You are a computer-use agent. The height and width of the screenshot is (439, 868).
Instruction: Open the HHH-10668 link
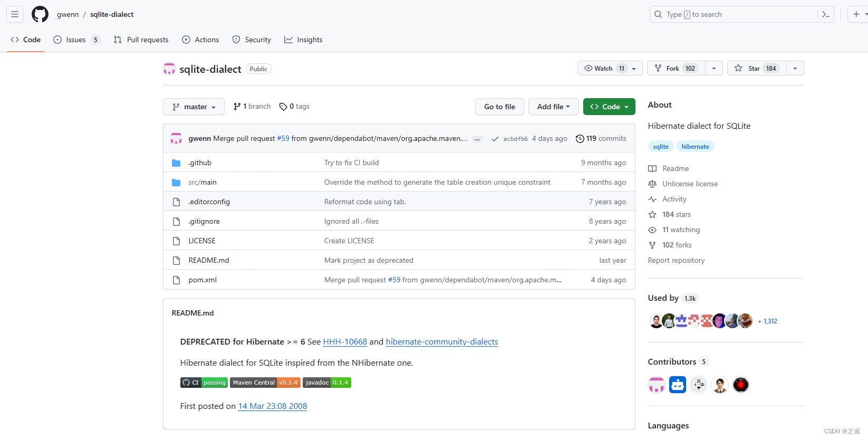345,342
